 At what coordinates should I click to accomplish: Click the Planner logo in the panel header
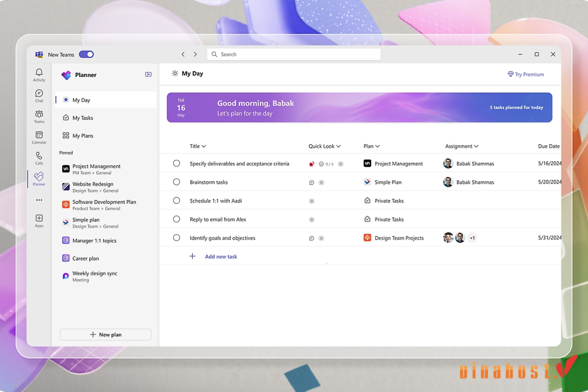(x=66, y=75)
